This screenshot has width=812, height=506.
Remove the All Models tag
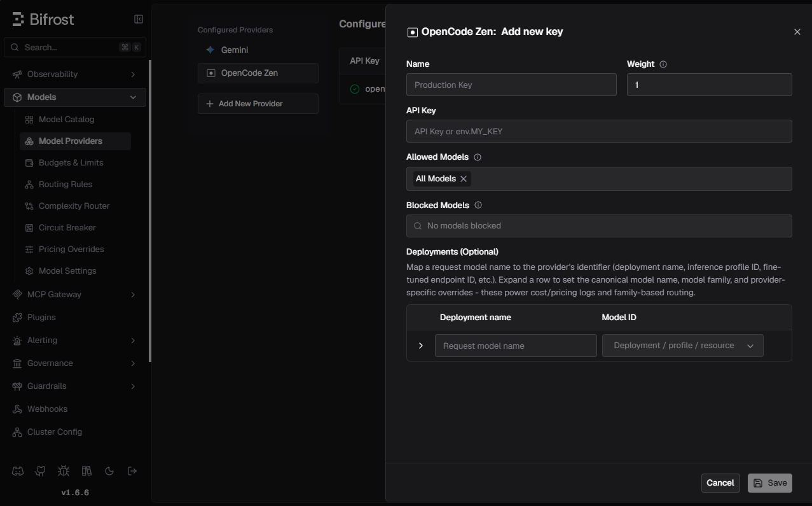pos(464,179)
